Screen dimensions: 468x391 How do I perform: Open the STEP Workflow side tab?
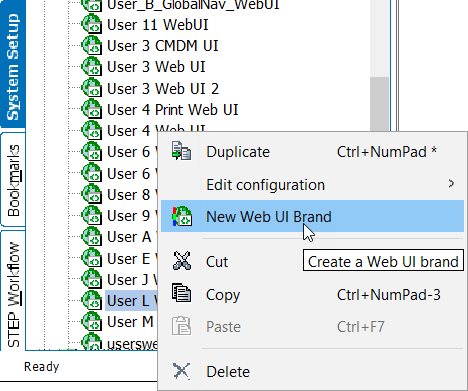[13, 291]
